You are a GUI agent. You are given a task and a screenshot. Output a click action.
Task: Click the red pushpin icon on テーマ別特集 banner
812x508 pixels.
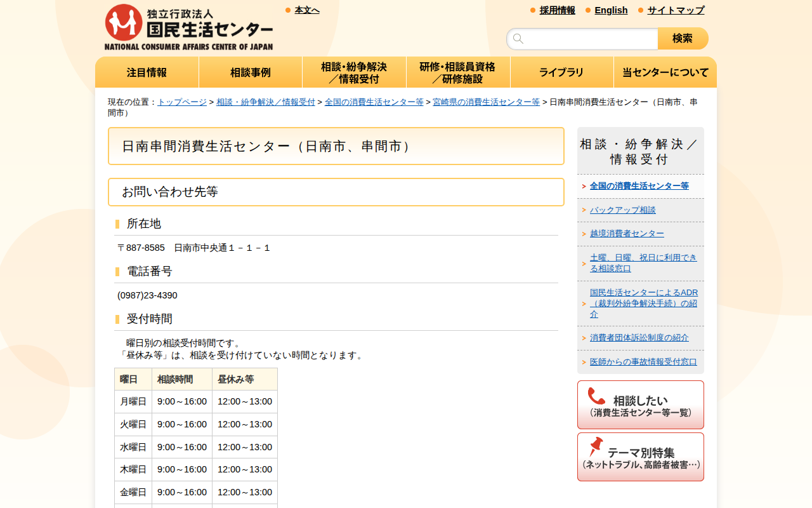click(x=596, y=447)
